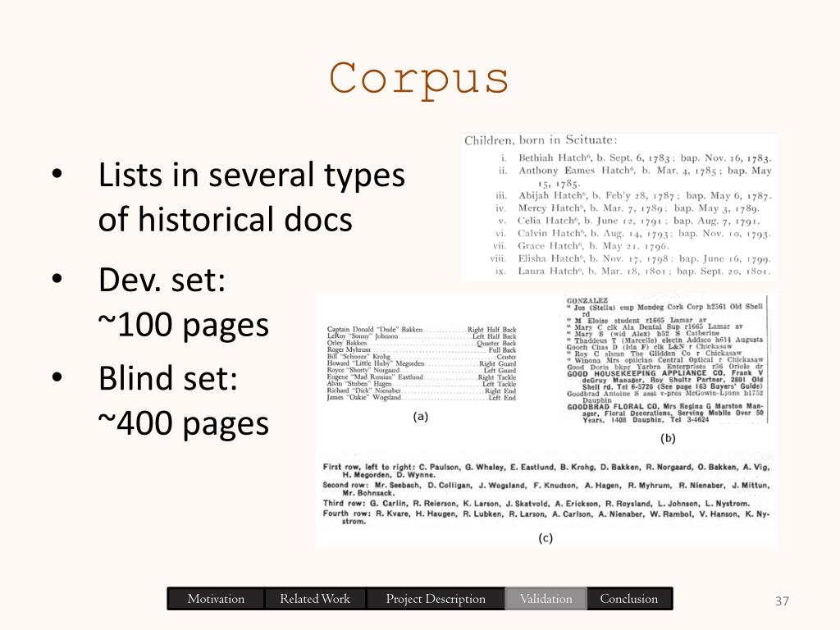Click the 'First row, left to right' line

pyautogui.click(x=546, y=471)
